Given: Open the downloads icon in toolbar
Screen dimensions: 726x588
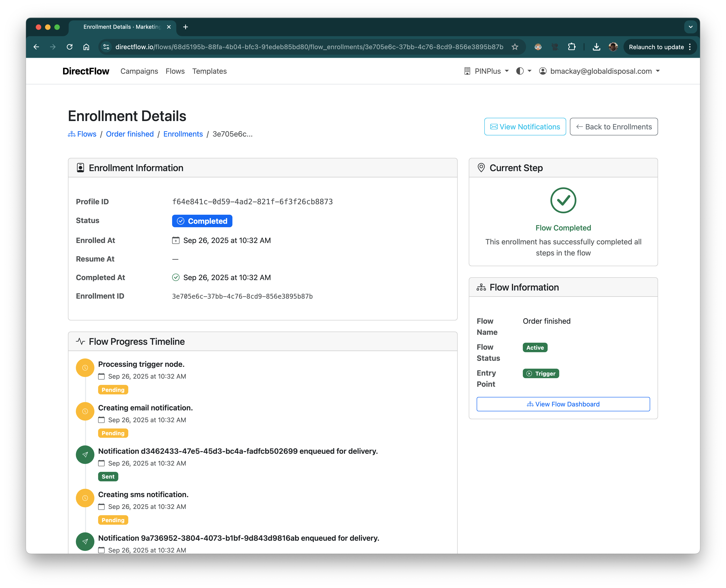Looking at the screenshot, I should tap(597, 47).
